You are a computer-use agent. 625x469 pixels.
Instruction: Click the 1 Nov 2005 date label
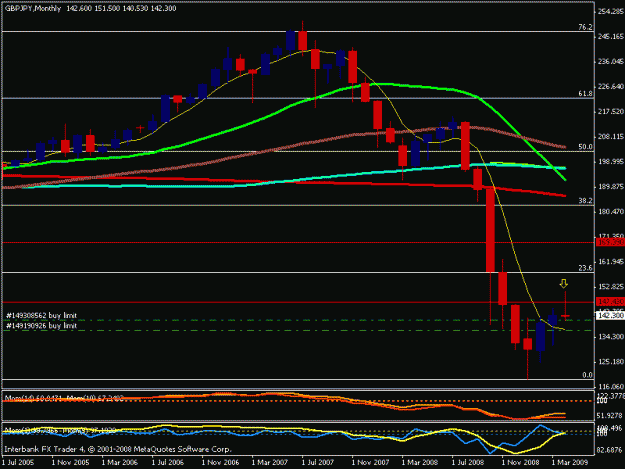click(x=70, y=462)
